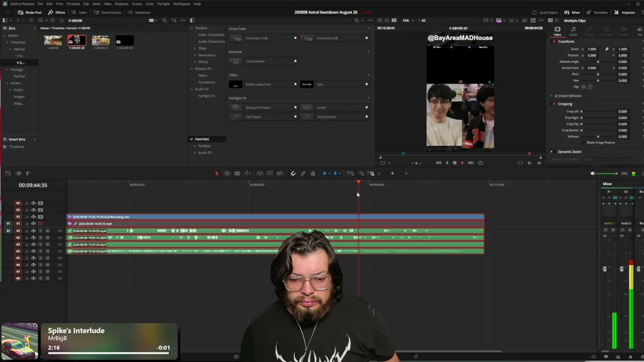The width and height of the screenshot is (644, 362).
Task: Toggle the Effects panel button
Action: (57, 13)
